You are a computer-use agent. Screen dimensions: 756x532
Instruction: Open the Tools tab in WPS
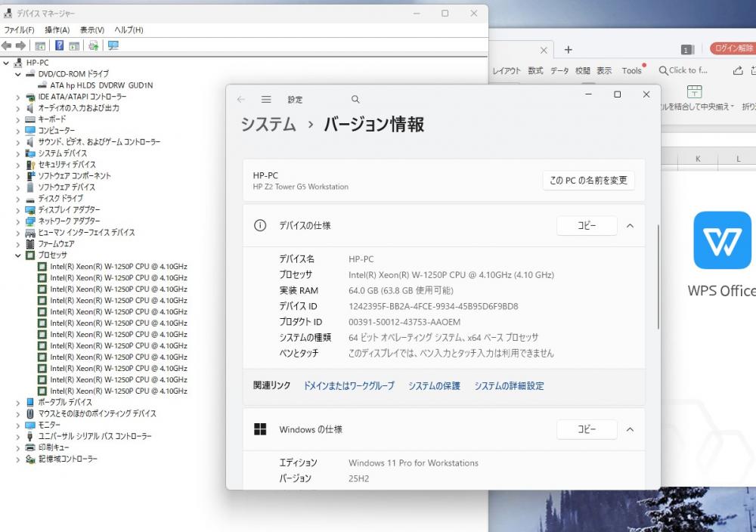pyautogui.click(x=631, y=70)
